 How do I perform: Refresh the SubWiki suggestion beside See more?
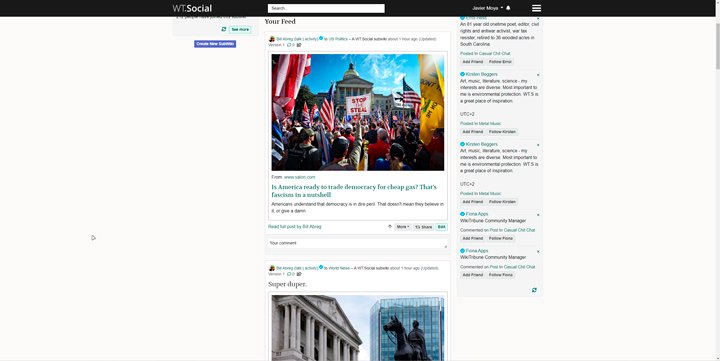(x=224, y=29)
